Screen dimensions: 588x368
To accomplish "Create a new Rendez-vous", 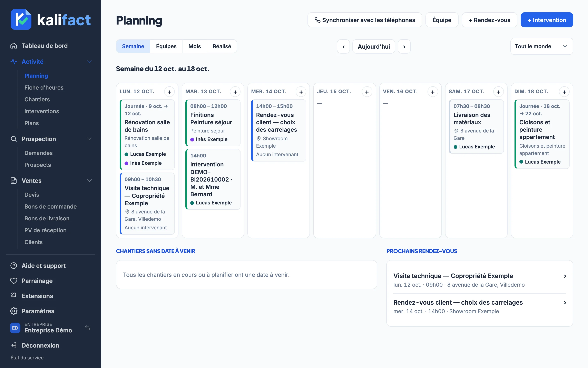I will point(489,20).
